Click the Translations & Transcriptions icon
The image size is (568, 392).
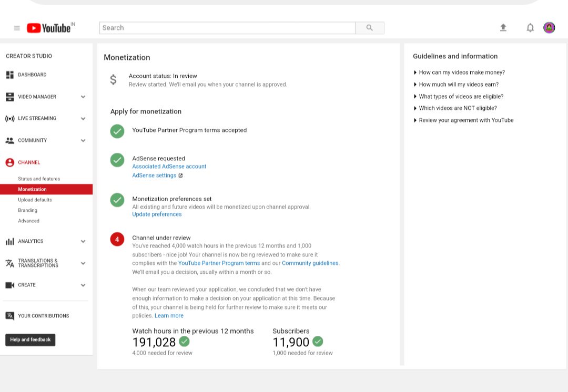tap(10, 263)
